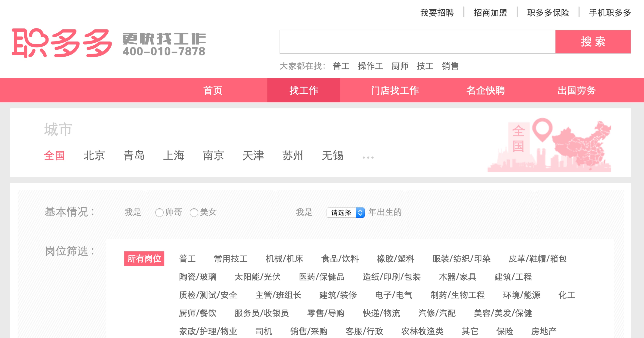Click the 职多多 heart logo

(x=62, y=43)
